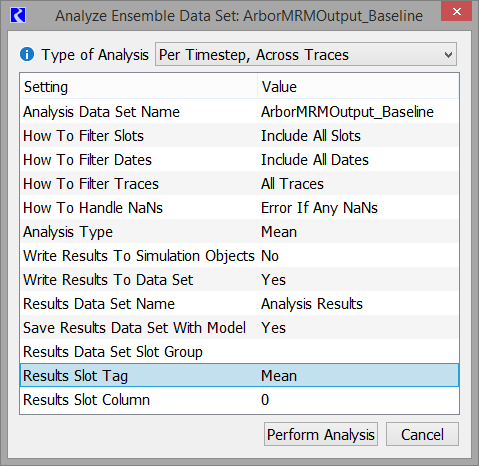Click Perform Analysis button
Screen dimensions: 479x466
tap(321, 434)
